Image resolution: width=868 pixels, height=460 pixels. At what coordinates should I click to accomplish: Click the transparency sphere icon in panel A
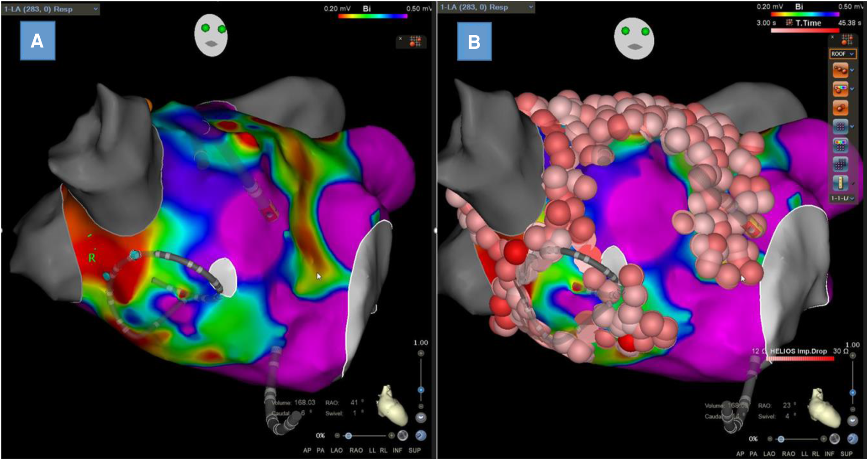402,435
